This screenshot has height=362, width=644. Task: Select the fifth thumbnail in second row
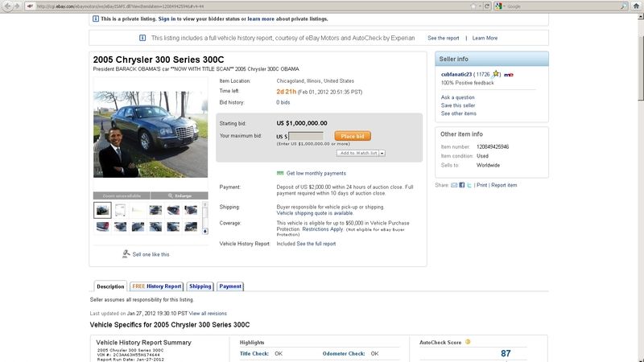tap(173, 227)
